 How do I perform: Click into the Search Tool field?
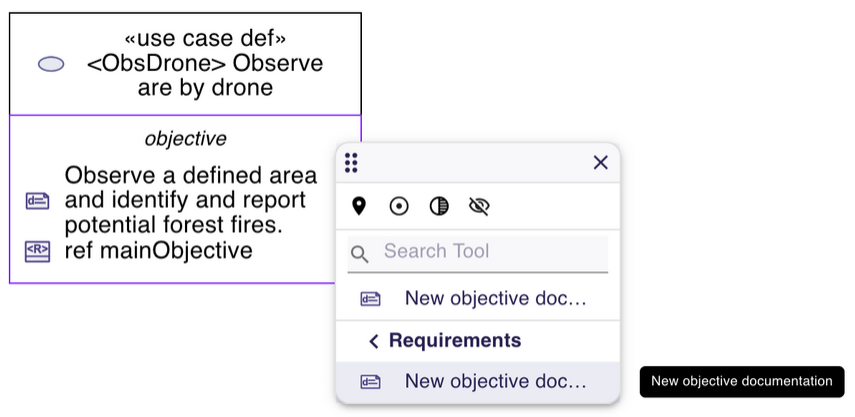coord(490,252)
